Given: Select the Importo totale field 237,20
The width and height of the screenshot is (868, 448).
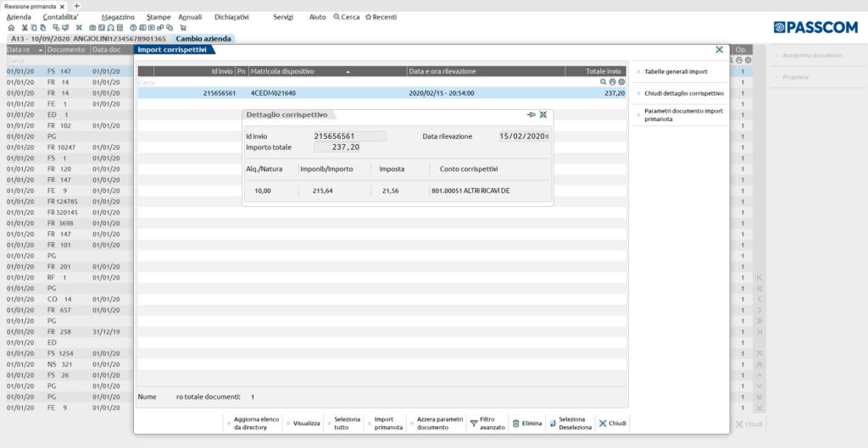Looking at the screenshot, I should tap(337, 147).
